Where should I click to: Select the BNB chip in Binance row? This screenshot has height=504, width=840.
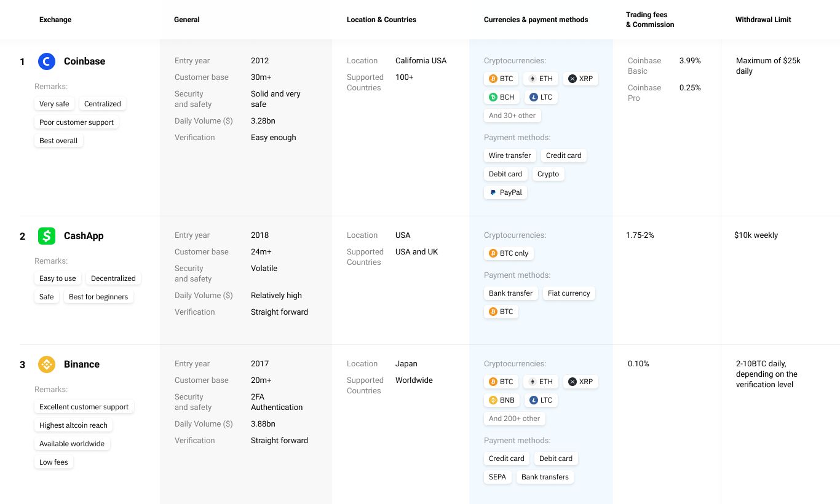click(x=501, y=400)
